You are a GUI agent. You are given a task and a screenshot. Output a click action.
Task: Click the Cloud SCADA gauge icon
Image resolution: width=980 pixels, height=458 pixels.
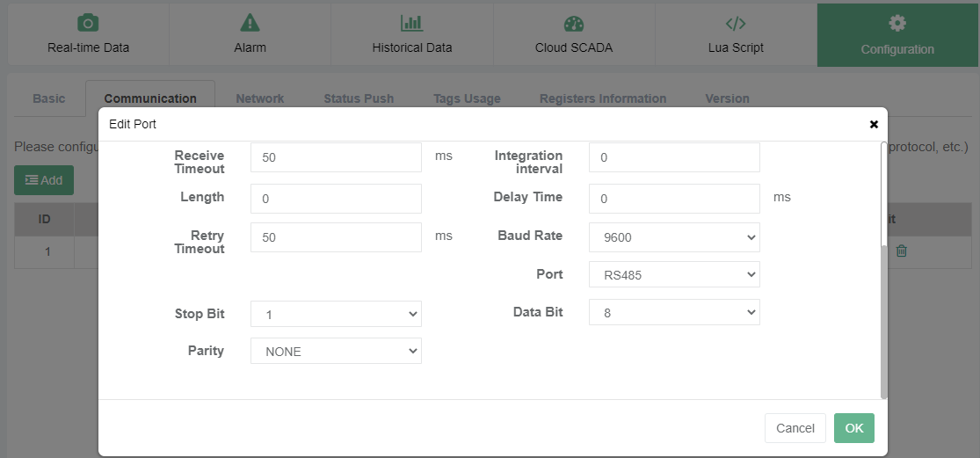[573, 24]
